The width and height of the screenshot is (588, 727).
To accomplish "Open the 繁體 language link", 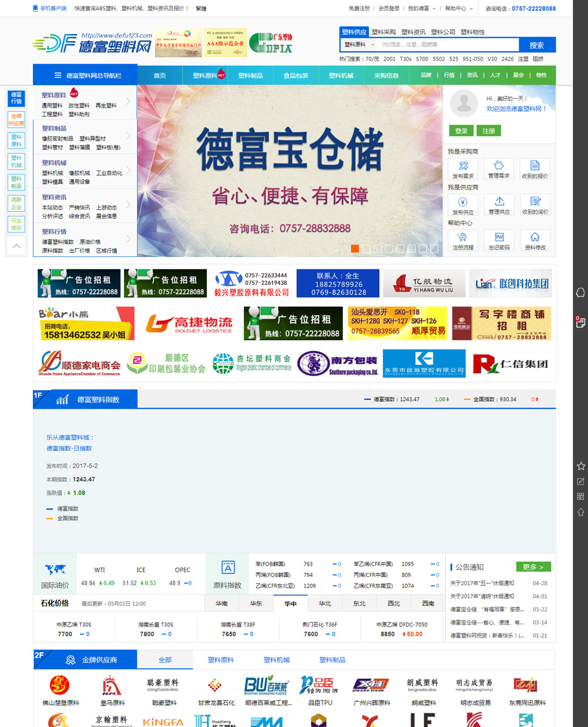I will tap(201, 8).
